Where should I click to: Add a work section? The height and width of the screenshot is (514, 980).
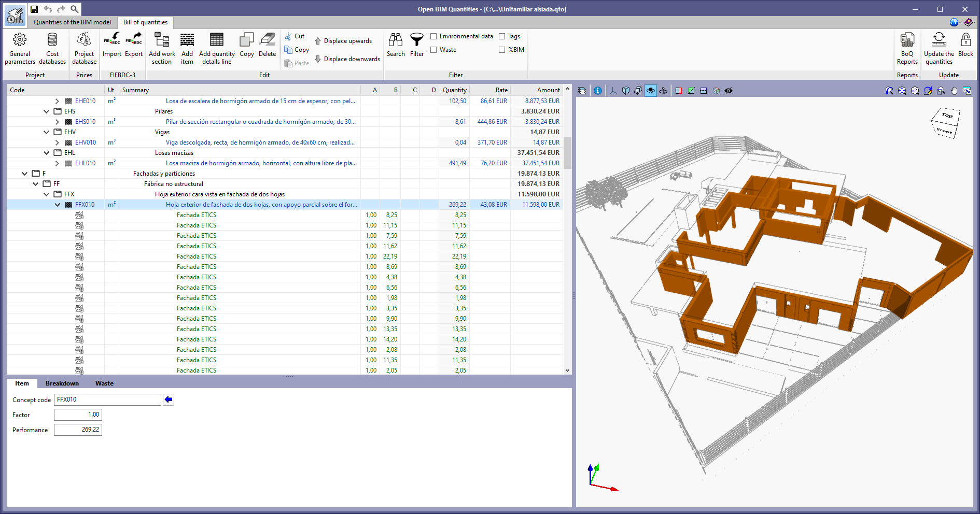162,49
